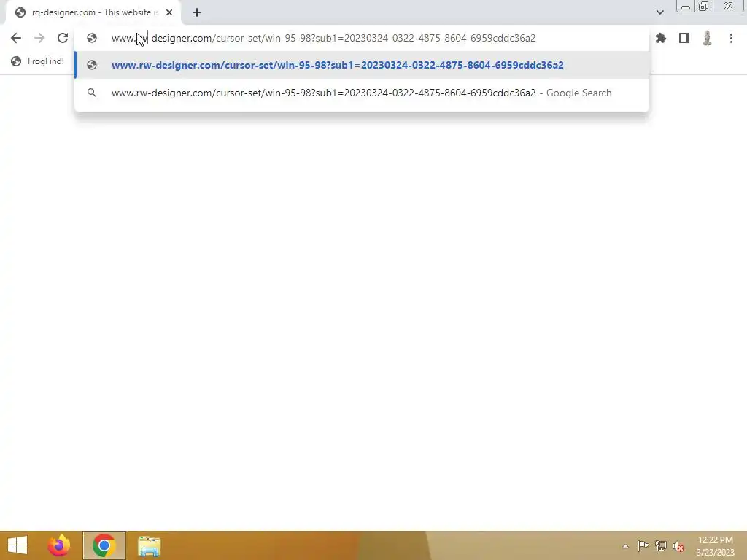Choose the Google Search suggestion row
747x560 pixels.
[362, 93]
